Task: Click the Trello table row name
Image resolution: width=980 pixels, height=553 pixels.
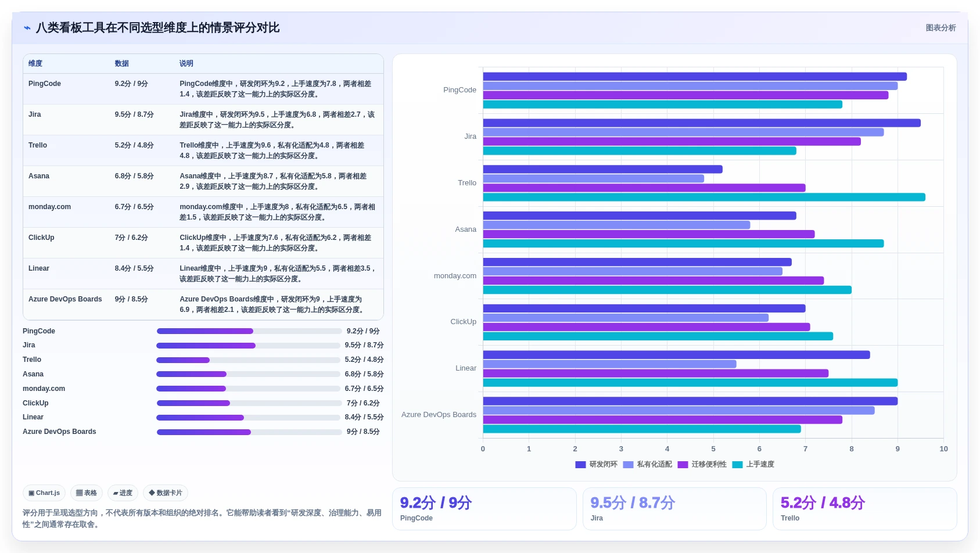Action: click(x=38, y=145)
